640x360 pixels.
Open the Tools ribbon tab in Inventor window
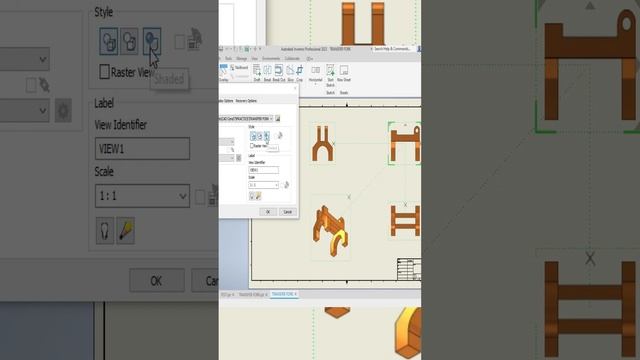pos(229,58)
